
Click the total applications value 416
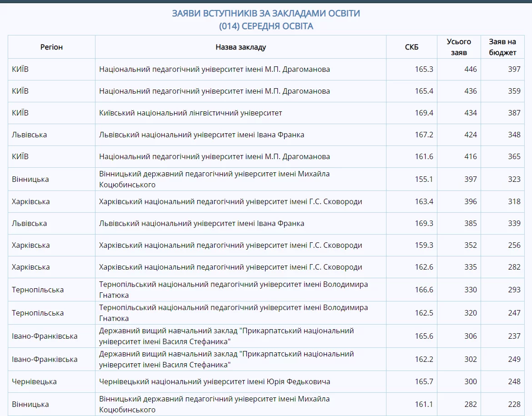point(471,156)
